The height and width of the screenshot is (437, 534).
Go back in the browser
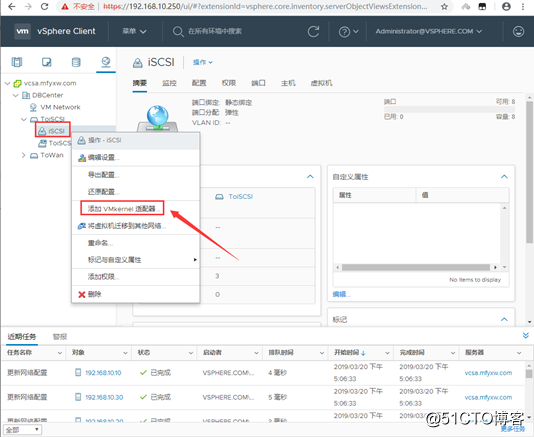pyautogui.click(x=12, y=6)
